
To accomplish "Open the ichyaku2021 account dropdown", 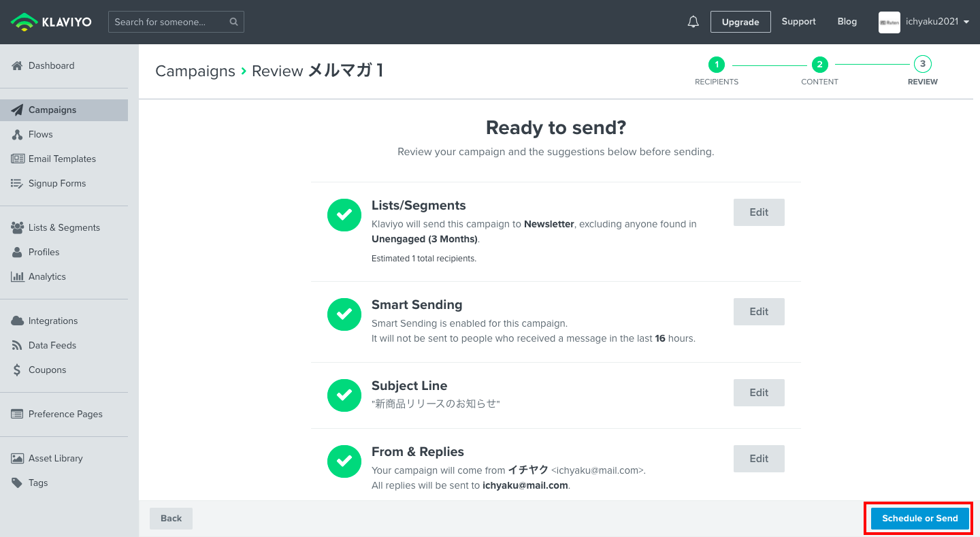I will [937, 22].
